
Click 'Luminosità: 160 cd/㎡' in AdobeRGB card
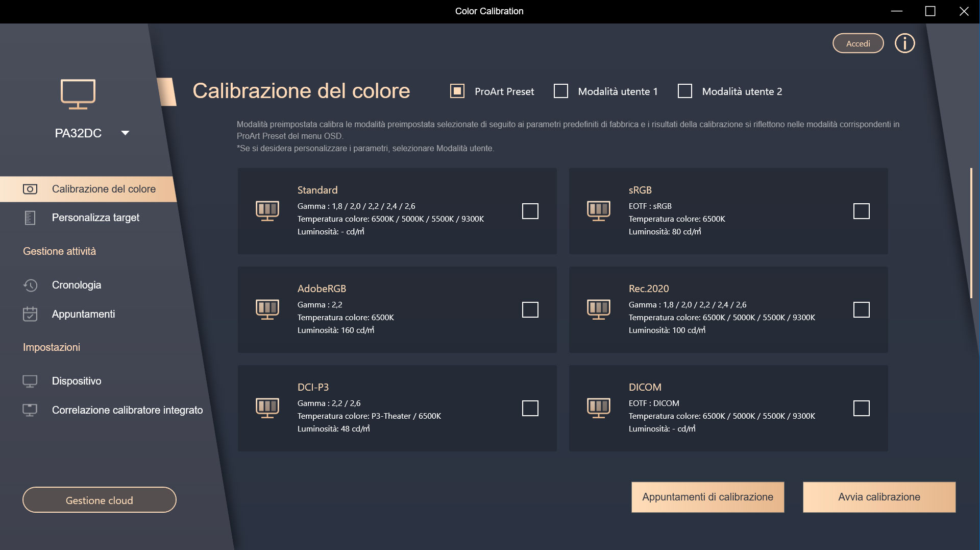(x=336, y=330)
